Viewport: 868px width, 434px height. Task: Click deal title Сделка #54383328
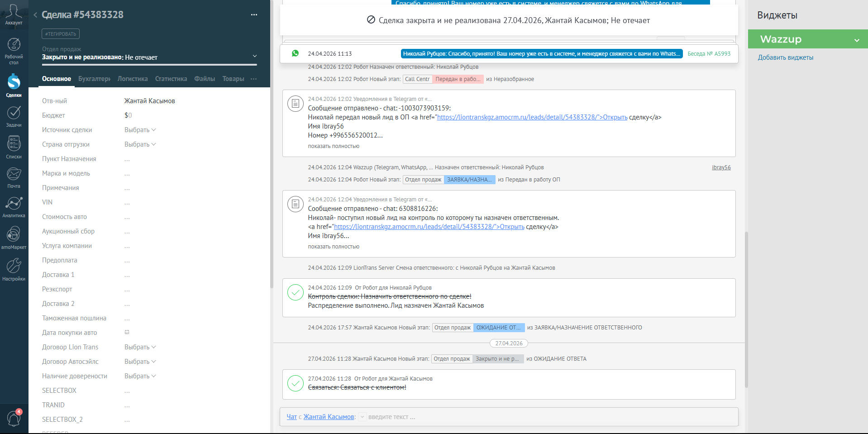[x=82, y=14]
